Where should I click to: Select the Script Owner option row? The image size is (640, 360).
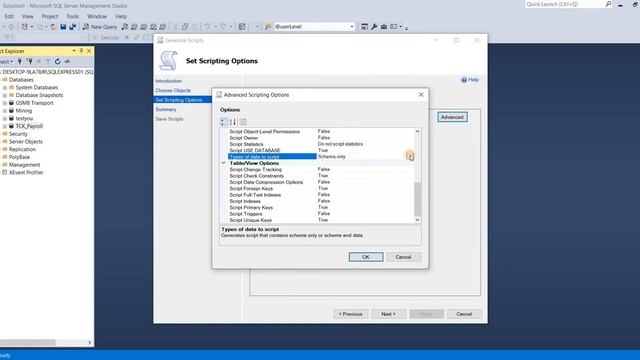pos(321,138)
